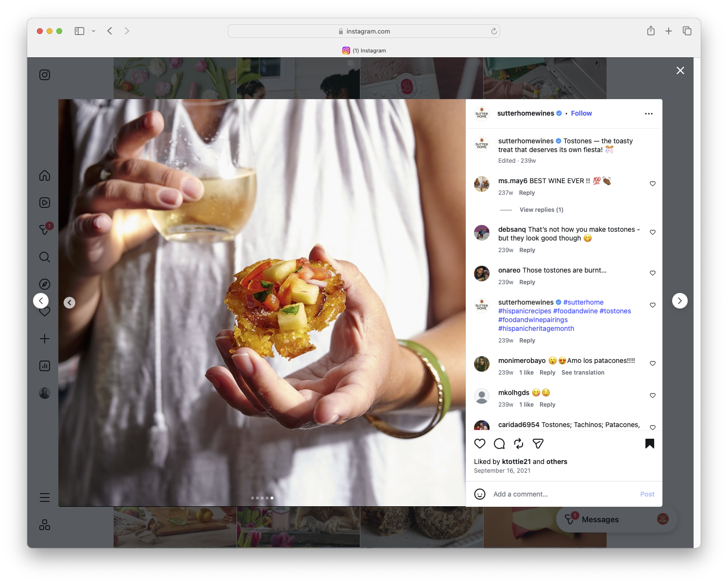Follow sutterhomewines
This screenshot has width=728, height=584.
[581, 113]
